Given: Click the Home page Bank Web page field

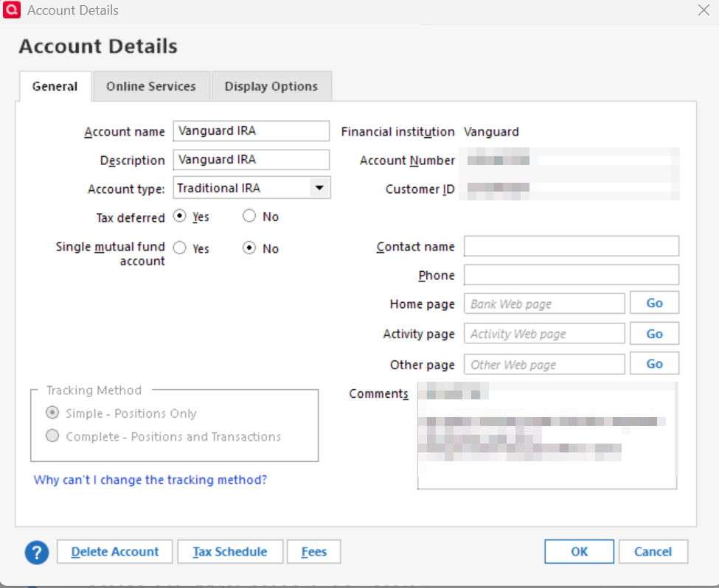Looking at the screenshot, I should (x=544, y=304).
